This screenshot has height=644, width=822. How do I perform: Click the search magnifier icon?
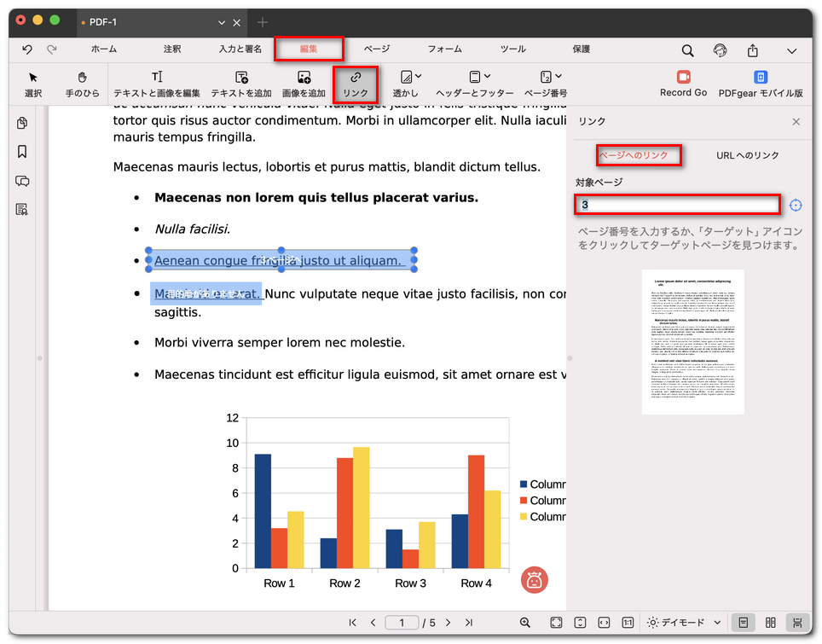coord(687,50)
